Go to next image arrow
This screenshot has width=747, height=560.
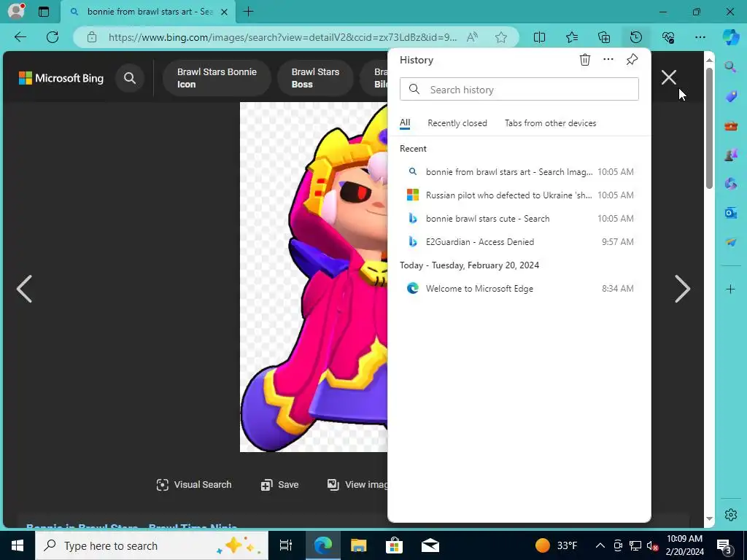coord(682,289)
